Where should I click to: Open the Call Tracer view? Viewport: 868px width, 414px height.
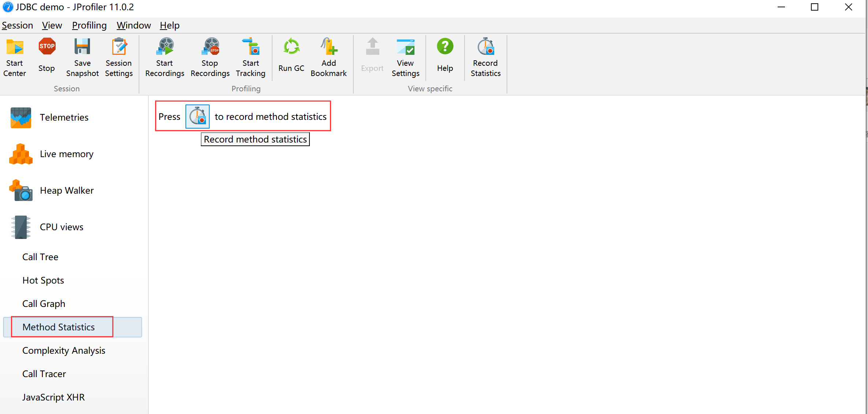click(x=44, y=374)
